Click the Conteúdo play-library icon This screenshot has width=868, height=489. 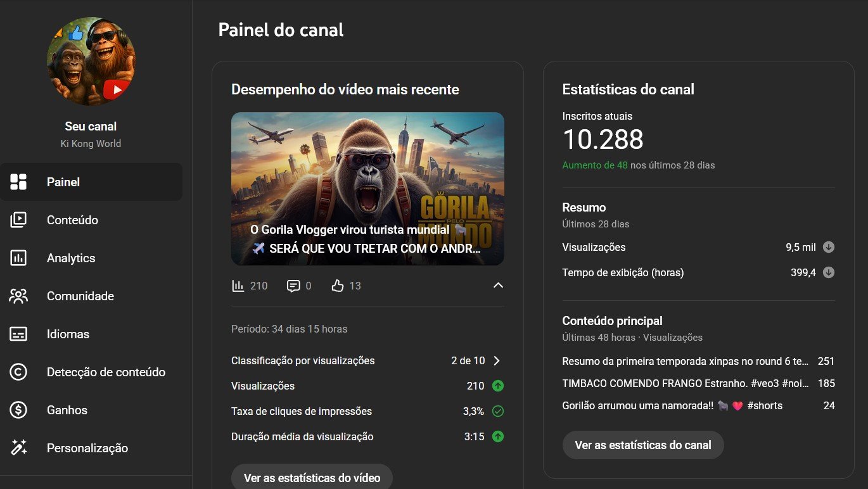pos(18,220)
